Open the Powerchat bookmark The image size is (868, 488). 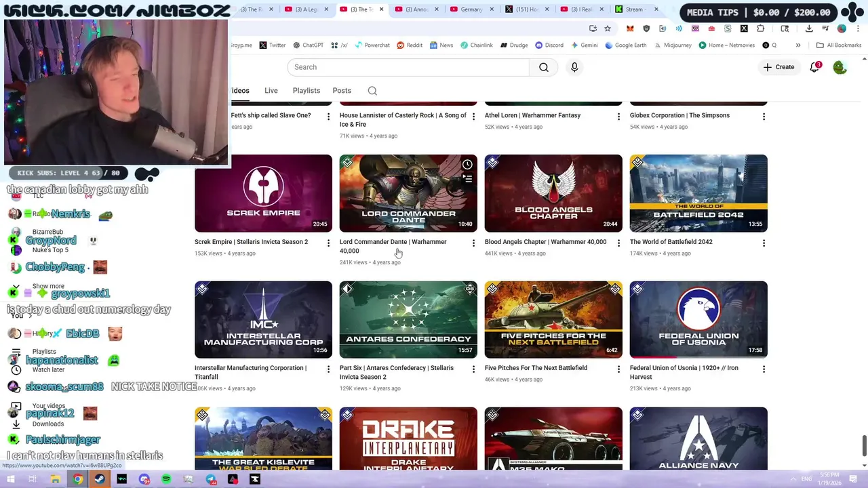372,45
